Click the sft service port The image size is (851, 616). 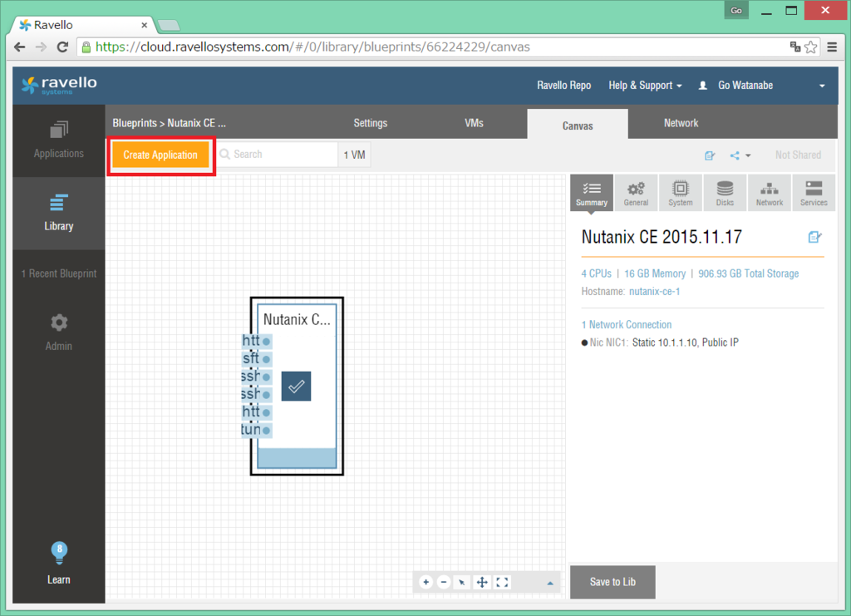(257, 359)
